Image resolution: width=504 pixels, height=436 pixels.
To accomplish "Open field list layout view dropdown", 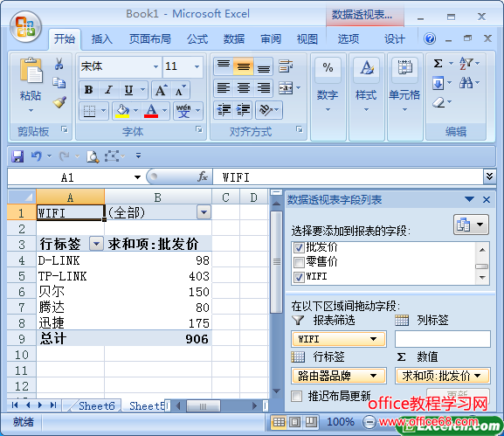I will click(x=471, y=225).
